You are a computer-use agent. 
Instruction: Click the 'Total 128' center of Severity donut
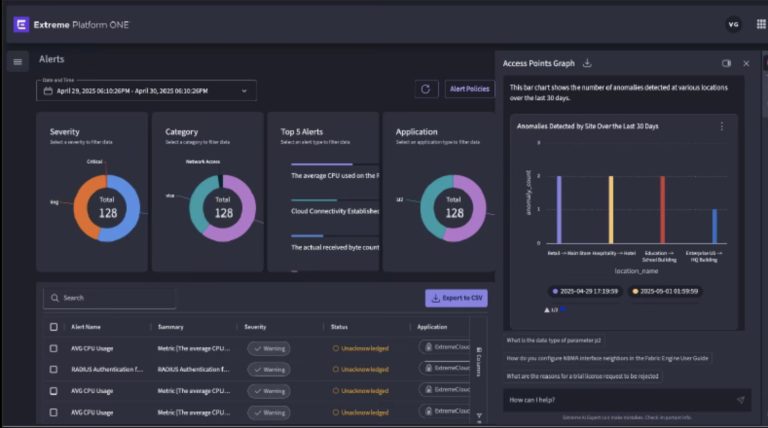tap(107, 208)
